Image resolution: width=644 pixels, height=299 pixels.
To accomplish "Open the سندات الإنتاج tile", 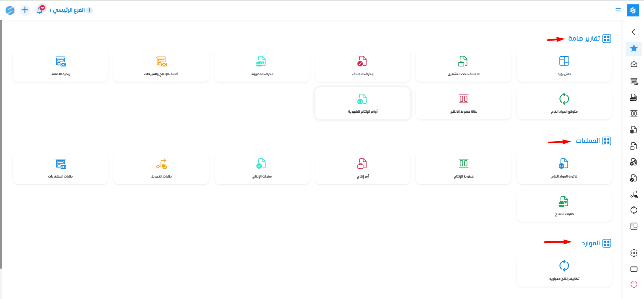I will 262,168.
